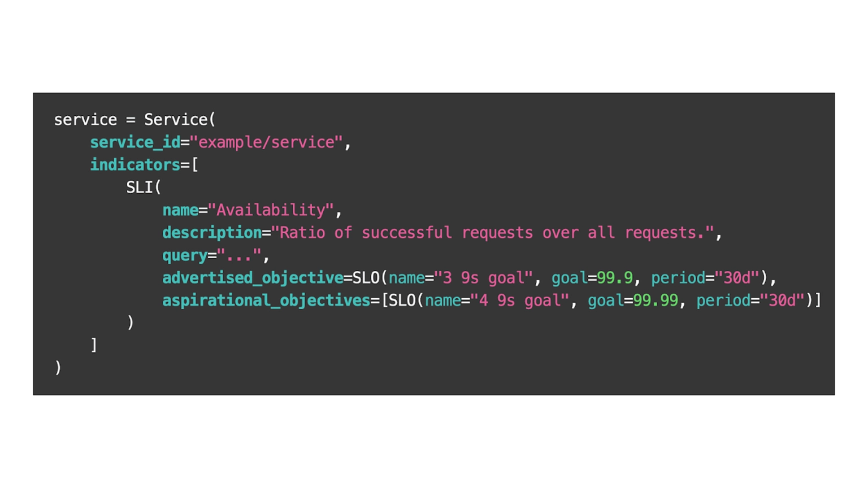Click the query keyword
Screen dimensions: 868x488
(x=185, y=255)
